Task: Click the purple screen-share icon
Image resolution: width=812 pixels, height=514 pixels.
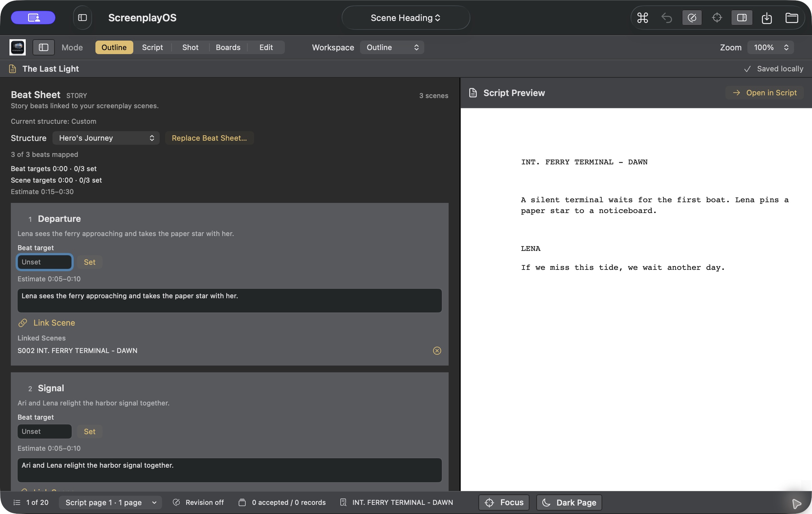Action: coord(33,18)
